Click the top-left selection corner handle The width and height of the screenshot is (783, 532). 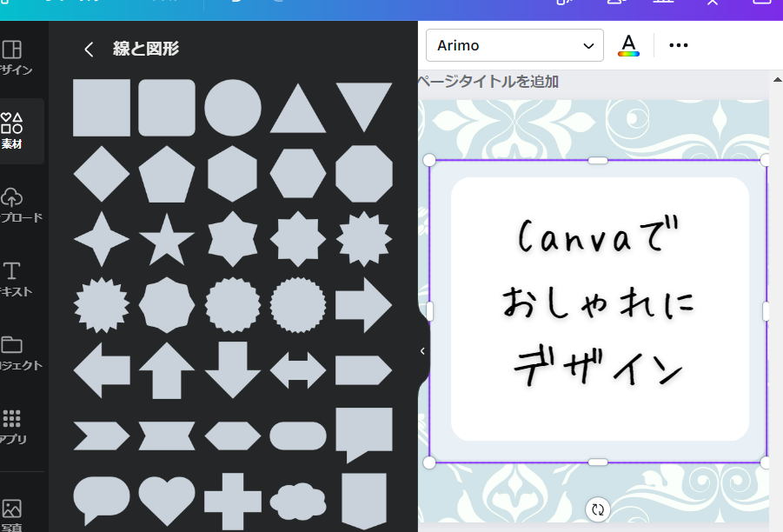click(x=429, y=160)
